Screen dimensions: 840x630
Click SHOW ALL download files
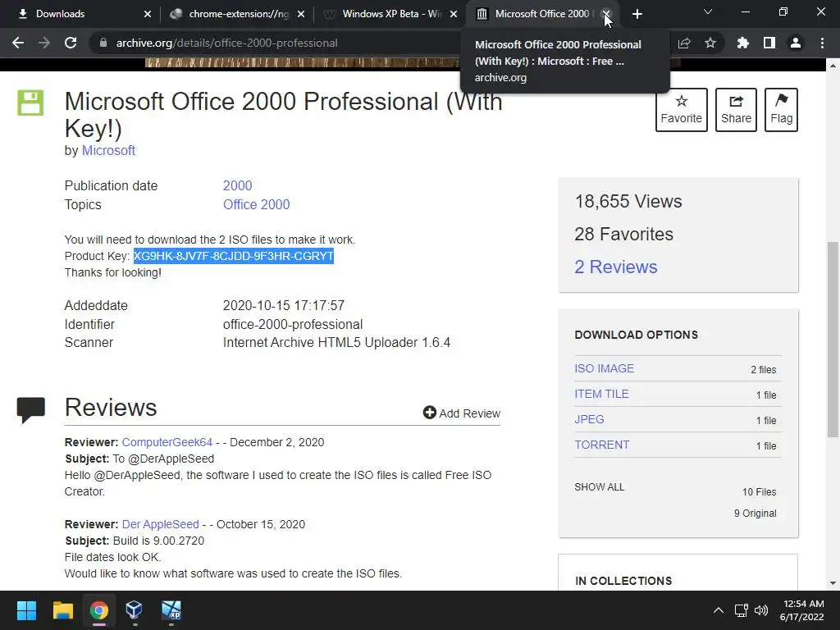pos(600,487)
